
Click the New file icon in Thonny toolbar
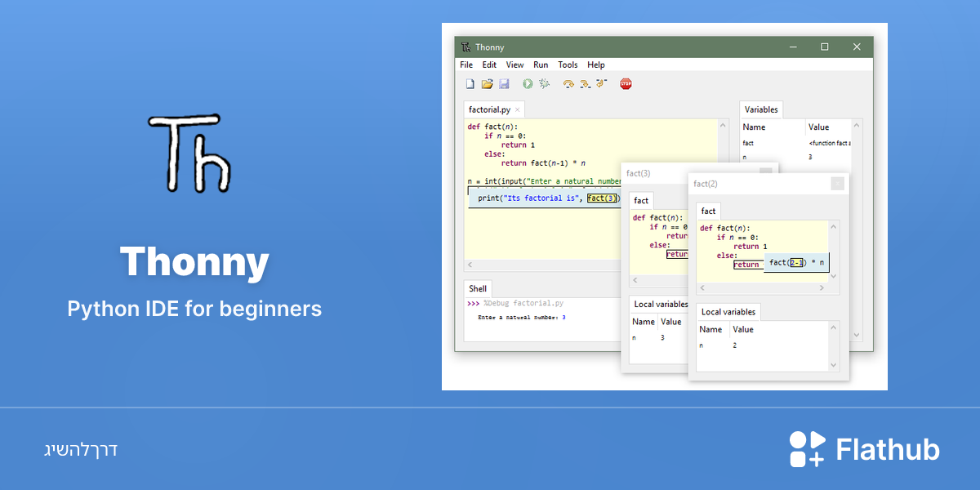point(470,83)
